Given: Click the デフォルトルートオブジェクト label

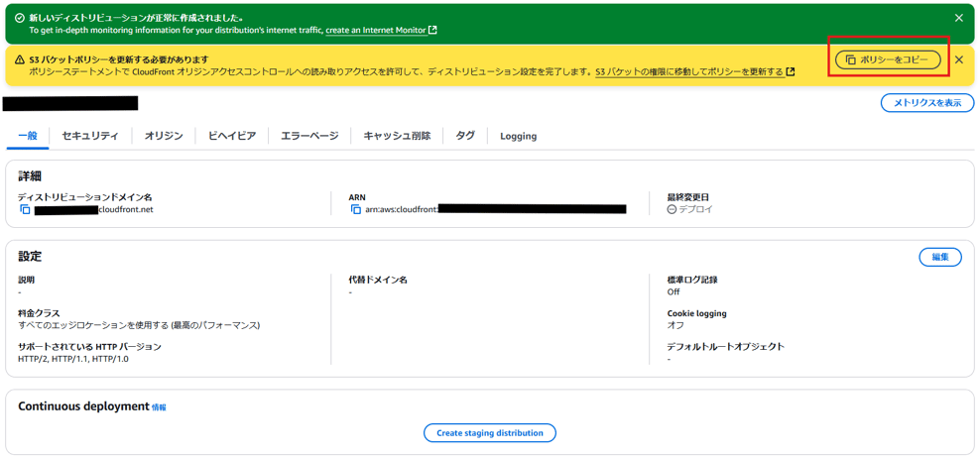Looking at the screenshot, I should [726, 346].
